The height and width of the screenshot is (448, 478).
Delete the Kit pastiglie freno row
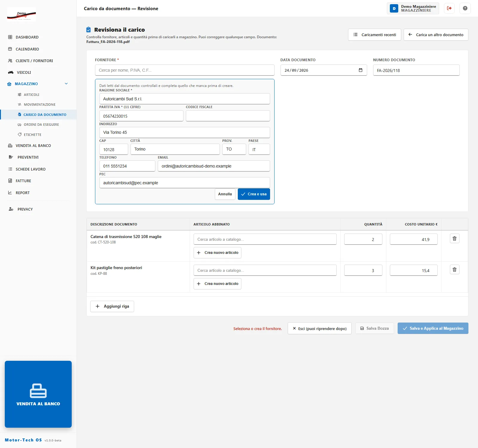pyautogui.click(x=454, y=270)
